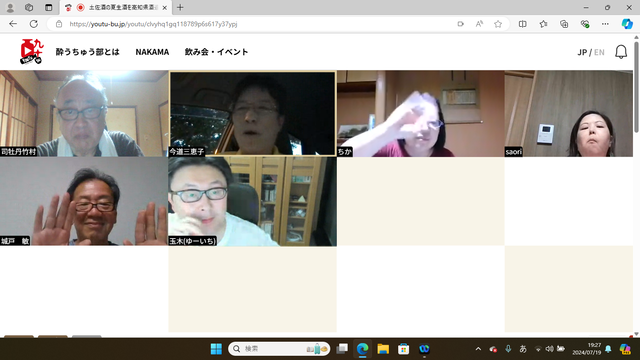Image resolution: width=640 pixels, height=360 pixels.
Task: Close the current browser tab
Action: pyautogui.click(x=164, y=8)
